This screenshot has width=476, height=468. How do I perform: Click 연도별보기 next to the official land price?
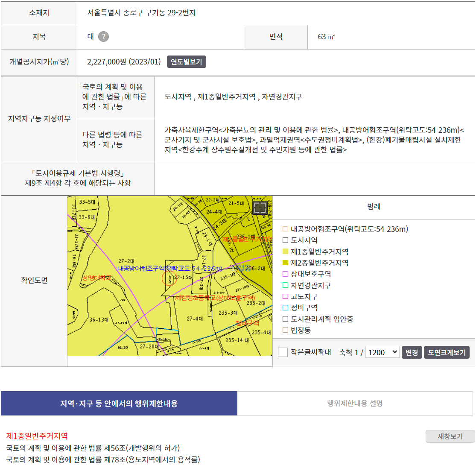[186, 61]
